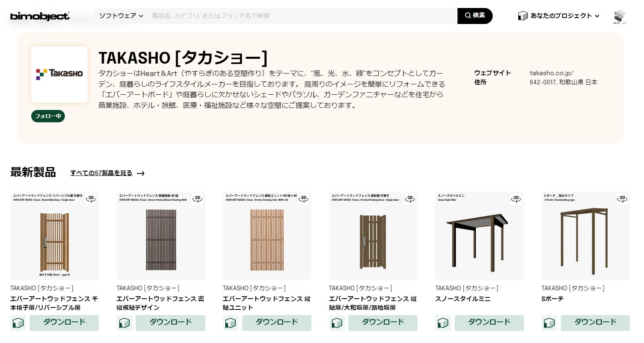This screenshot has height=343, width=644.
Task: Download the 千本格子扉/リバーシブル扉 product
Action: 64,323
